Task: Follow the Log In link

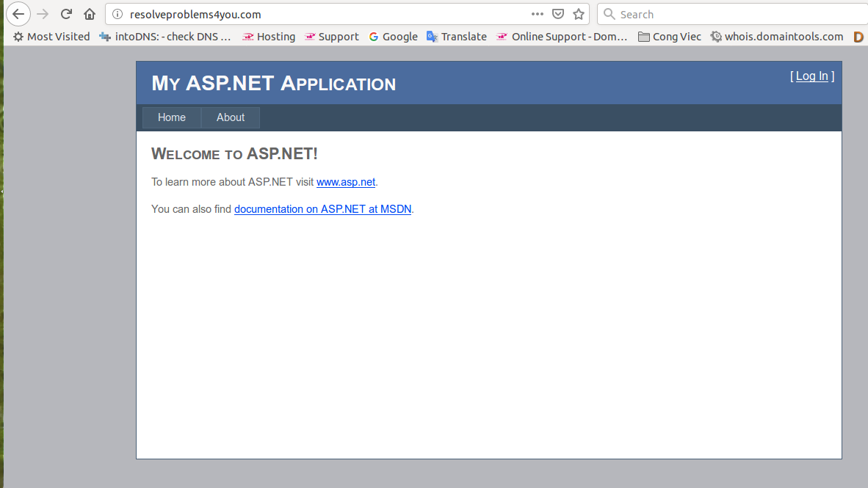Action: pyautogui.click(x=812, y=76)
